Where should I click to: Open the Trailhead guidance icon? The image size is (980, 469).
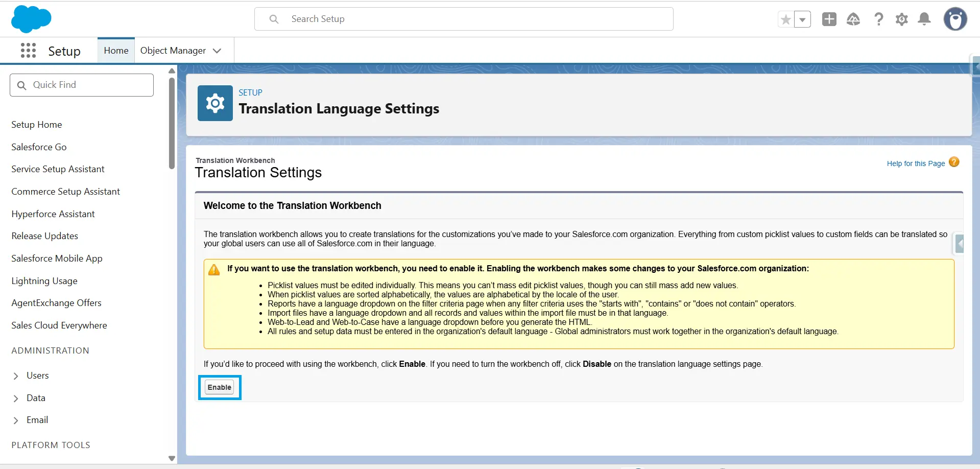pyautogui.click(x=853, y=19)
